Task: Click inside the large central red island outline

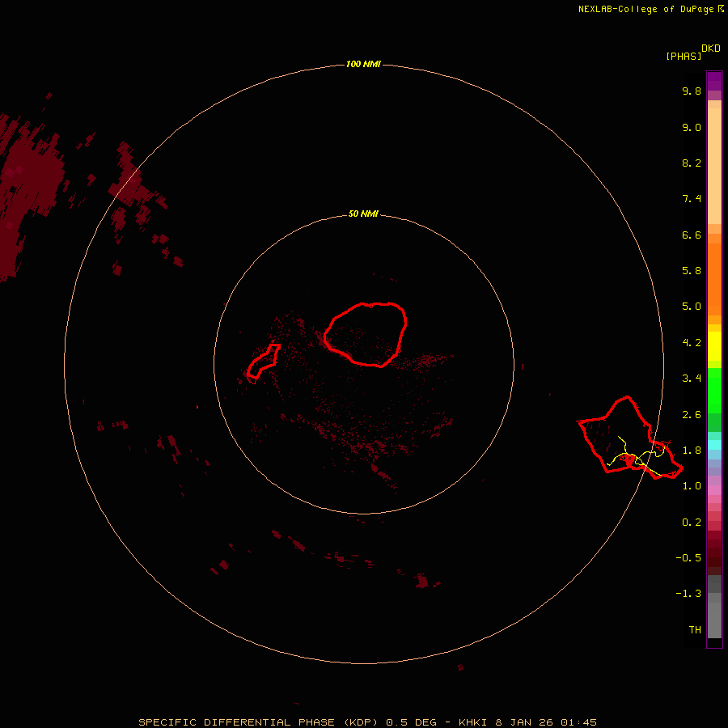Action: coord(366,334)
